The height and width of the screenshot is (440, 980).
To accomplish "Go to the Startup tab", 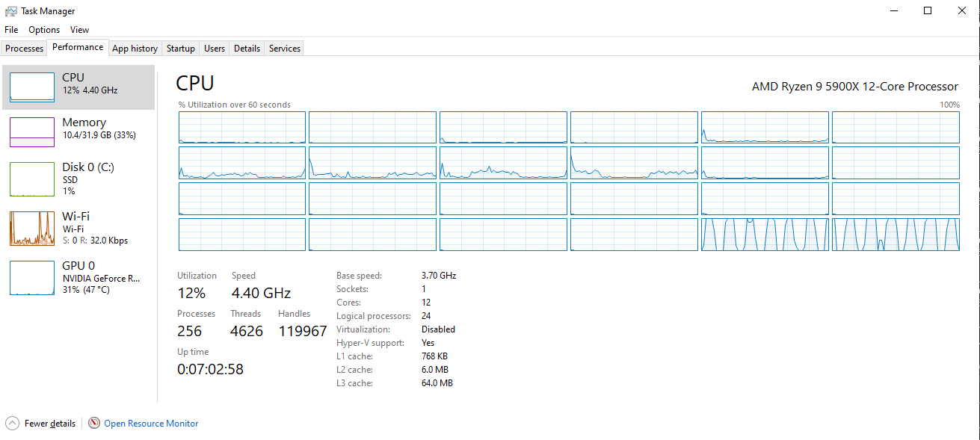I will pos(181,49).
